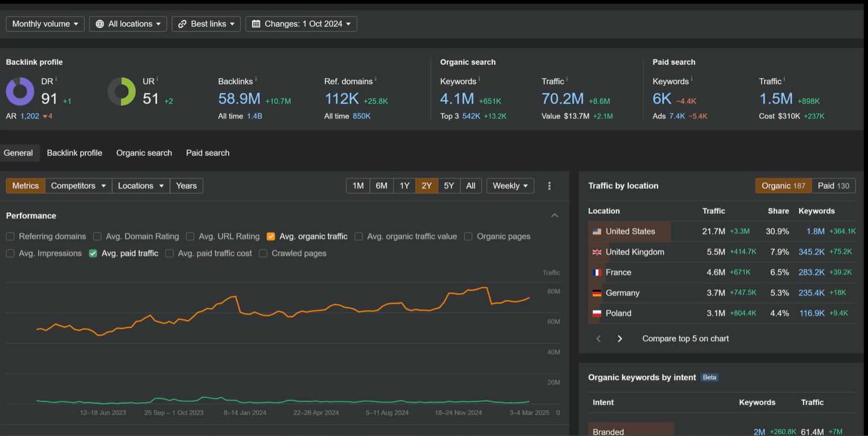Click the paid Keywords info icon
Viewport: 868px width, 436px height.
[692, 79]
